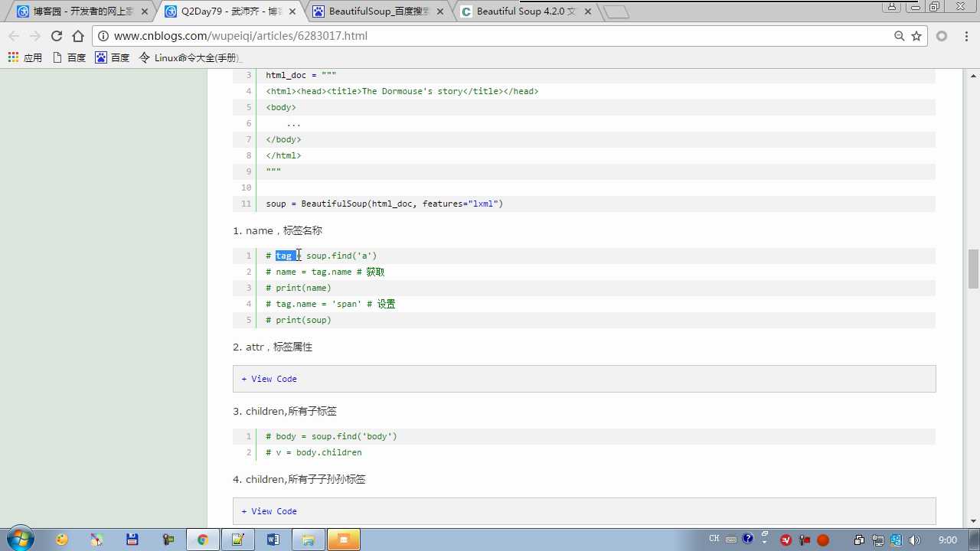Click code line '# name = tag.name'

tap(325, 272)
